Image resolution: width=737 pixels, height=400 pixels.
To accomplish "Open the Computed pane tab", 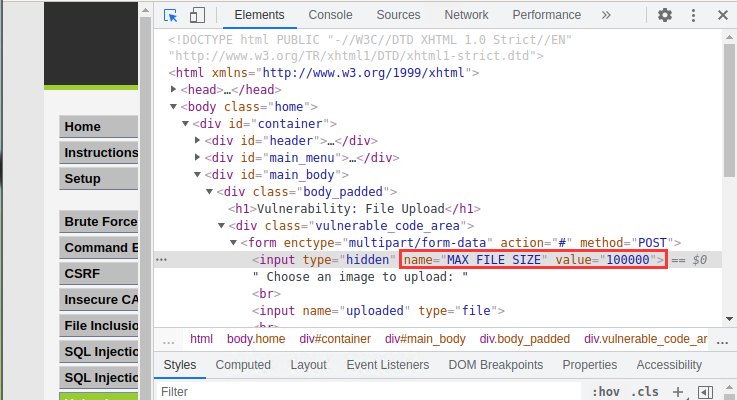I will [243, 365].
